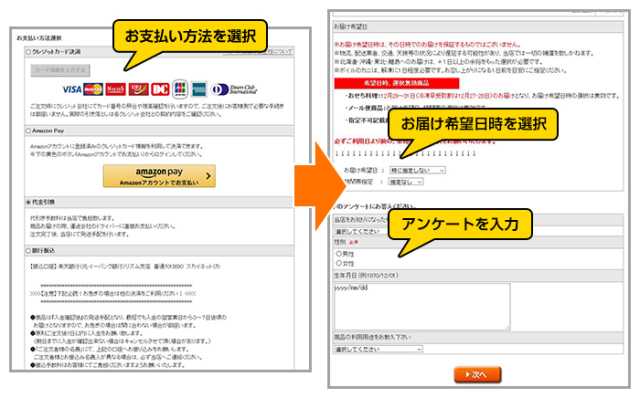This screenshot has height=398, width=640.
Task: Select the Amazon Pay radio option
Action: (28, 131)
